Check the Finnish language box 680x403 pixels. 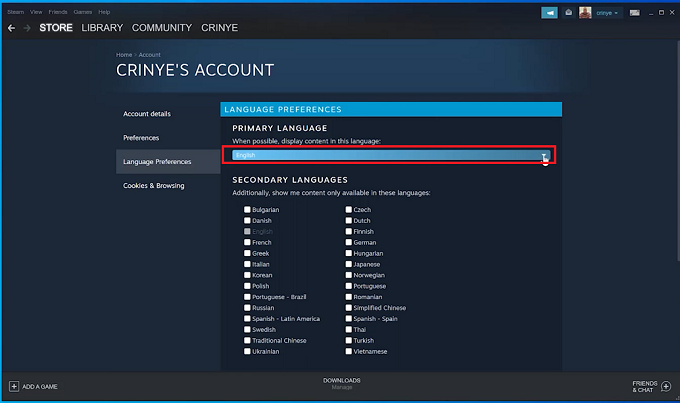349,231
